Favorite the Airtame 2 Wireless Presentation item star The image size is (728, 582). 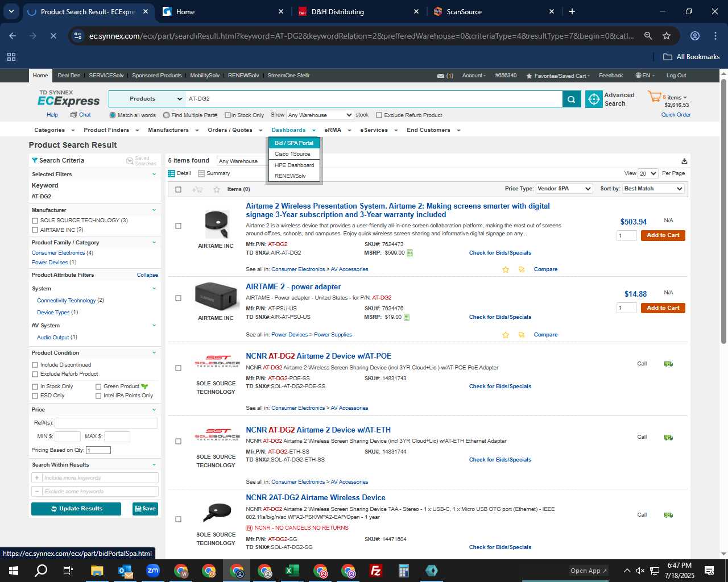tap(506, 269)
